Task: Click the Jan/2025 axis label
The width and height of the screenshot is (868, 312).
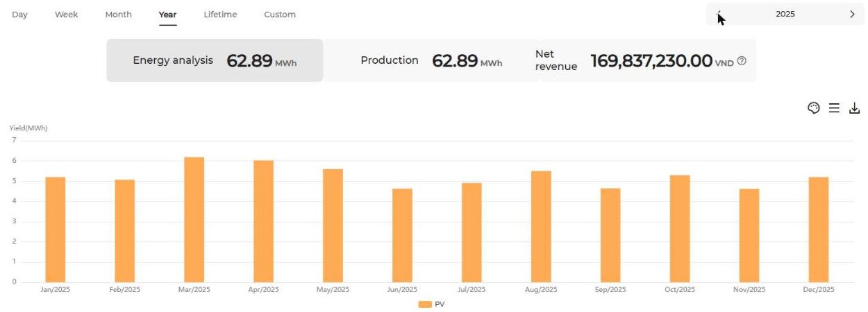Action: coord(55,290)
